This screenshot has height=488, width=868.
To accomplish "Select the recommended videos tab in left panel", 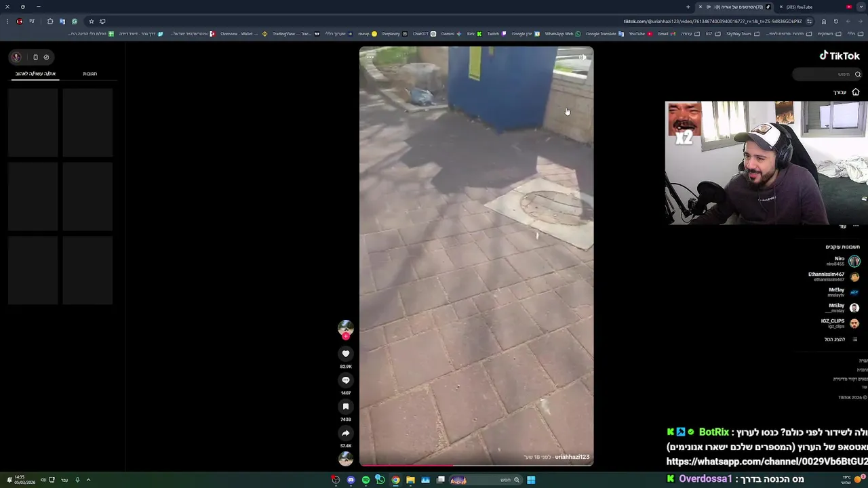I will click(35, 73).
